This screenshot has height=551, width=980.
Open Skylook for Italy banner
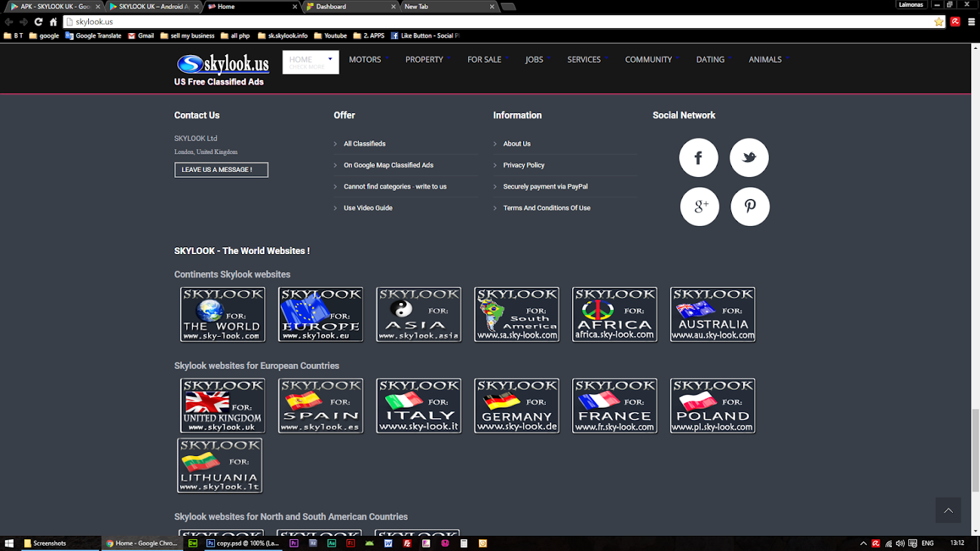pos(418,406)
